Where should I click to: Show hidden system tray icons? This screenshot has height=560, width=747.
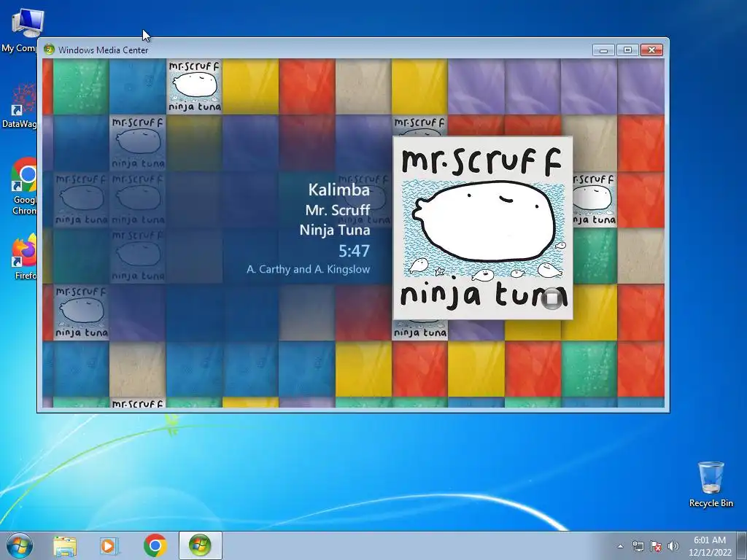pos(620,546)
